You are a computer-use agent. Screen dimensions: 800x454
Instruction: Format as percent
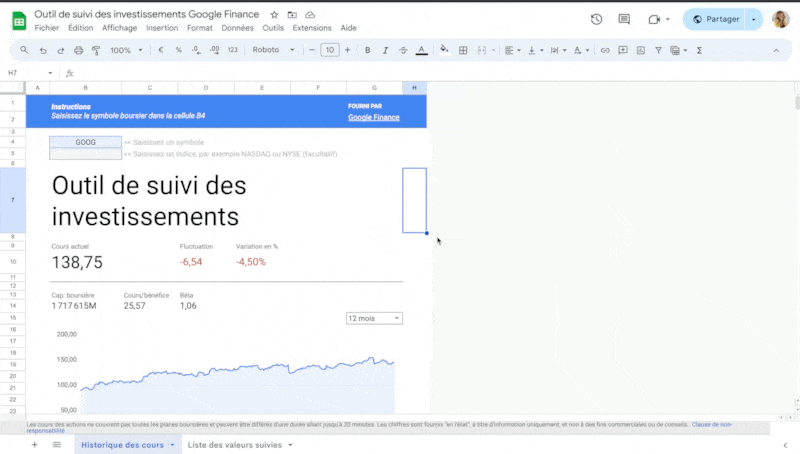pyautogui.click(x=179, y=50)
